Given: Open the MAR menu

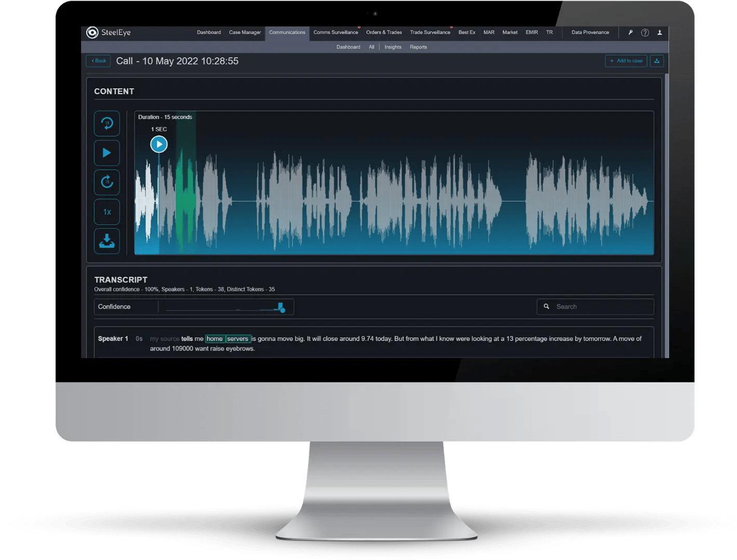Looking at the screenshot, I should point(489,32).
